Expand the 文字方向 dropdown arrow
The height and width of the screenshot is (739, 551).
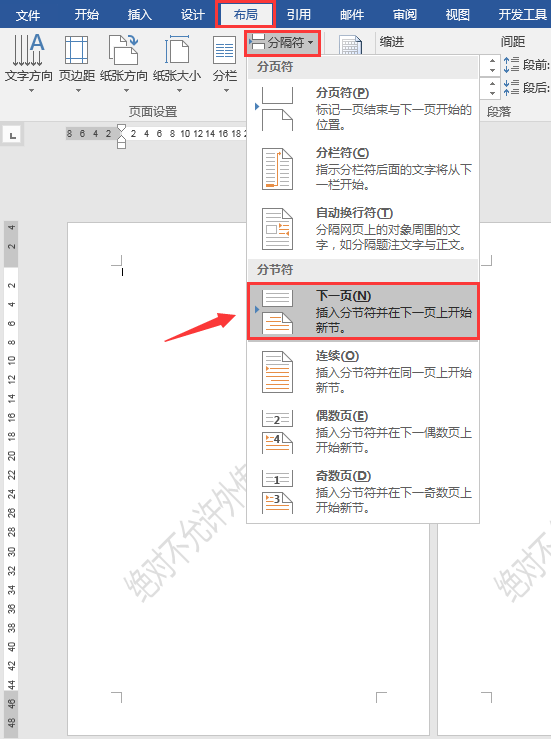(x=32, y=90)
